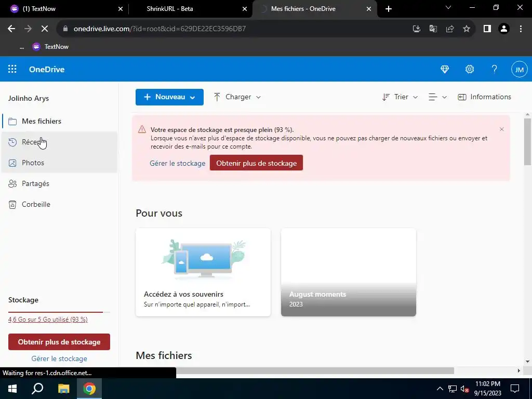Image resolution: width=532 pixels, height=399 pixels.
Task: Open a new browser tab
Action: [389, 9]
